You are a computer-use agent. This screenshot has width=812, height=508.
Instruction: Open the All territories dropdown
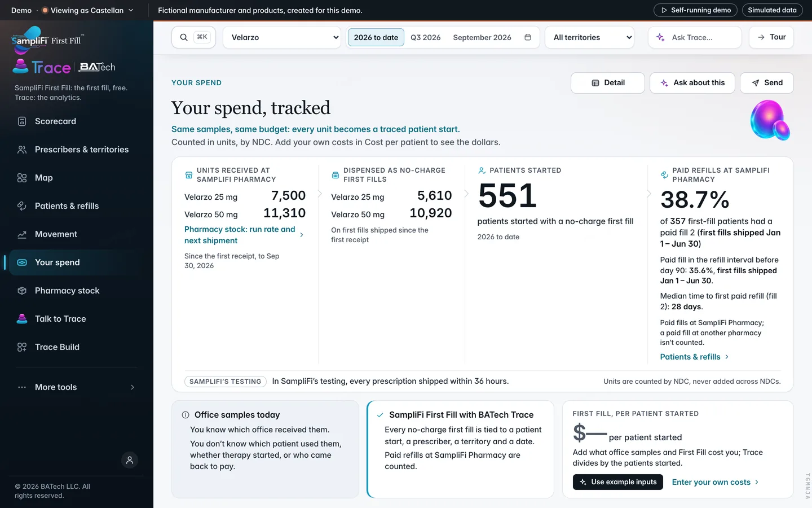pos(589,37)
